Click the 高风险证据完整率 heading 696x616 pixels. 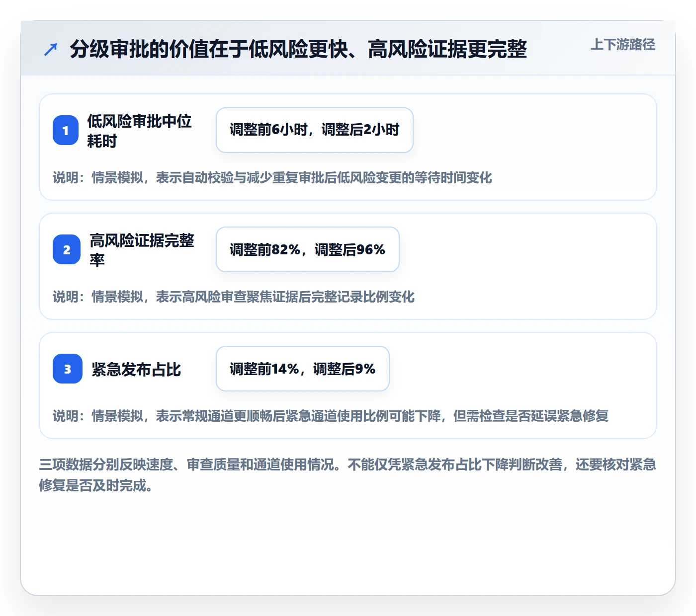142,250
